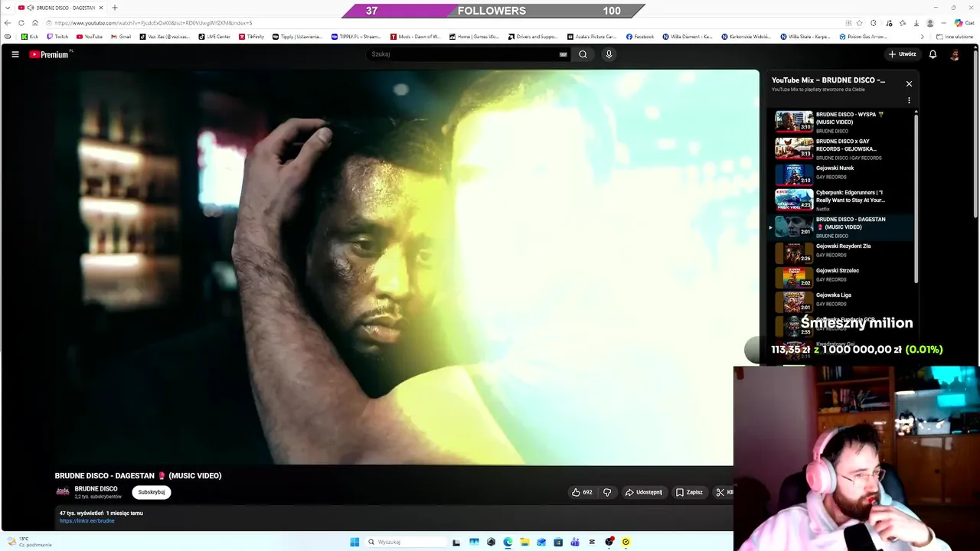Play BRUDNE DISCO - WYSPA from playlist
This screenshot has width=980, height=551.
point(841,122)
